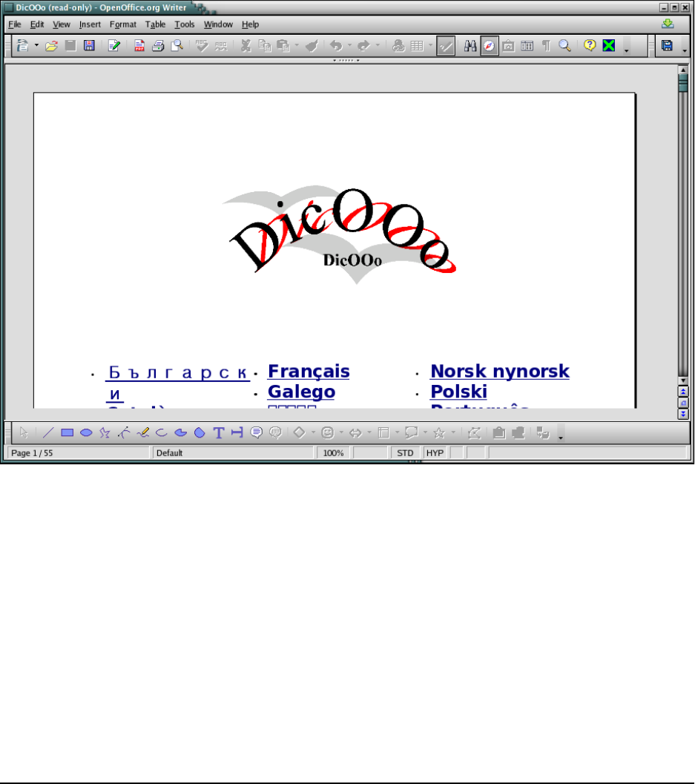Click the New document icon
This screenshot has height=784, width=695.
(x=22, y=46)
